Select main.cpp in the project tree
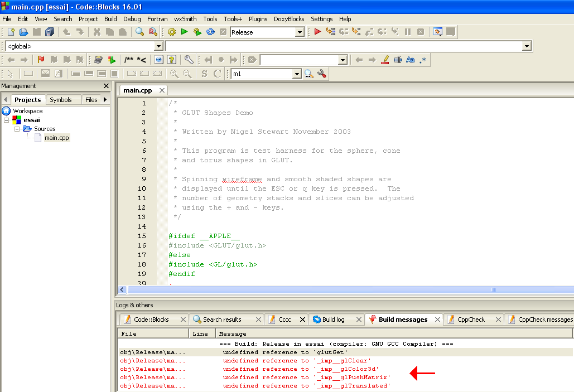 pos(57,138)
